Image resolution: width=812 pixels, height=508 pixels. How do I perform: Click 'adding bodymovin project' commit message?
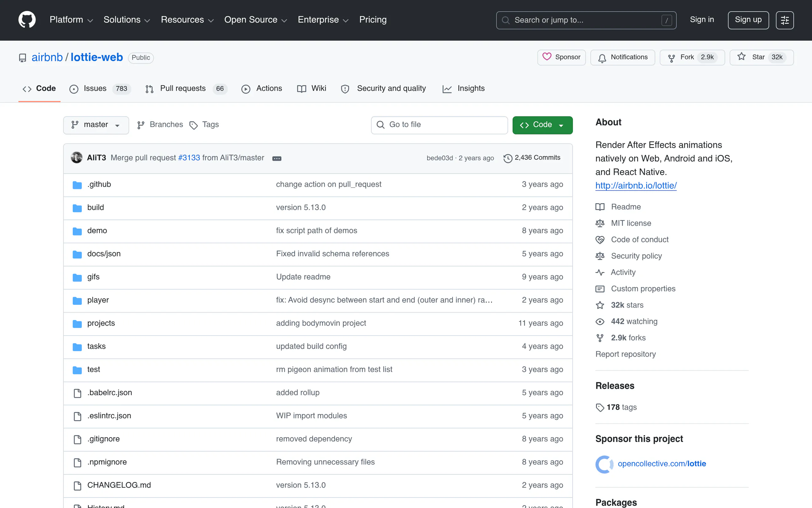point(321,323)
